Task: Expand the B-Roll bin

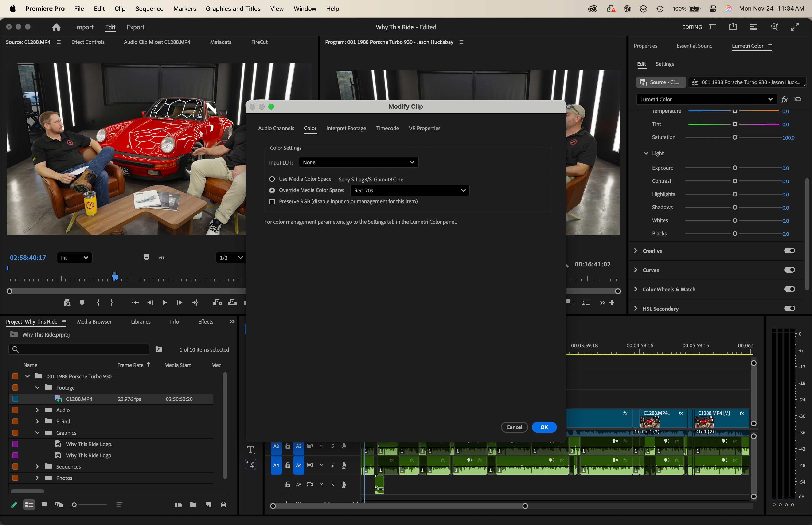Action: point(37,421)
